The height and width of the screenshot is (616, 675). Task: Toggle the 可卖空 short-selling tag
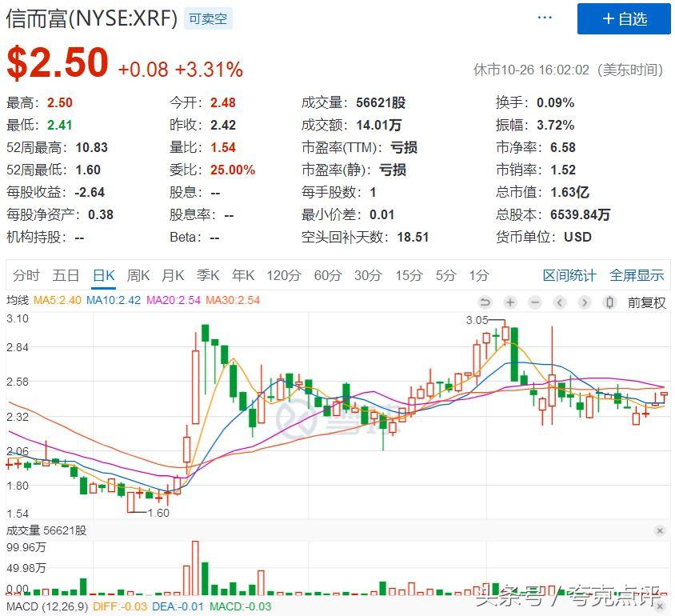(x=208, y=19)
